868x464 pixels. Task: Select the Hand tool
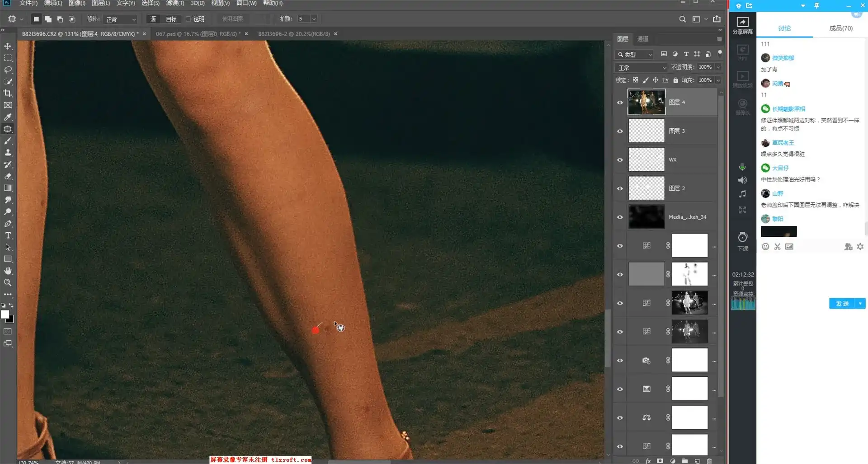8,271
